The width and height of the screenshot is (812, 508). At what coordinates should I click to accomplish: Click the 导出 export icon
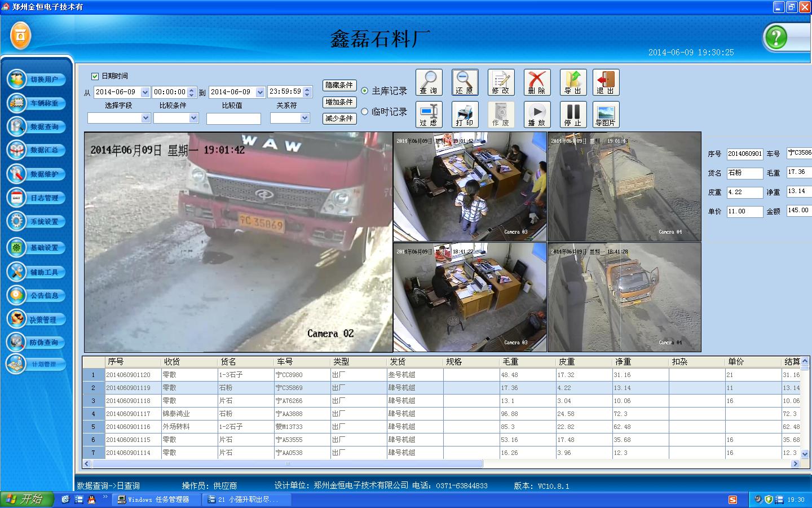click(573, 82)
